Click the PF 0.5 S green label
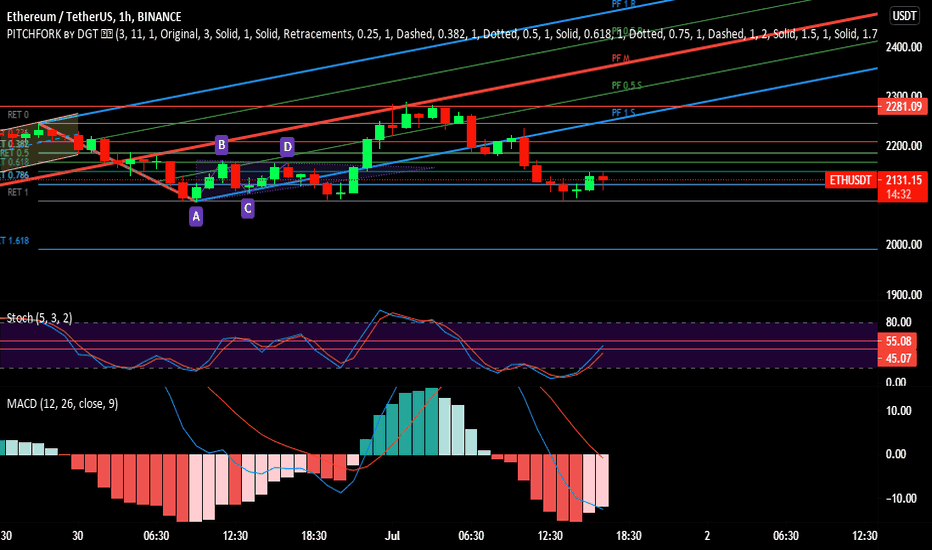932x550 pixels. point(626,86)
